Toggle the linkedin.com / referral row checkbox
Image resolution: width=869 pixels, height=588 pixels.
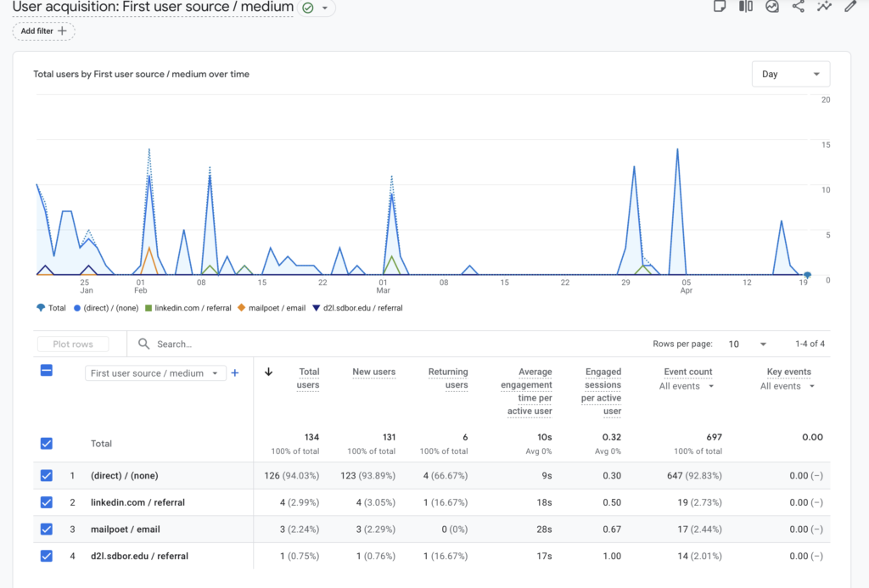pyautogui.click(x=47, y=502)
